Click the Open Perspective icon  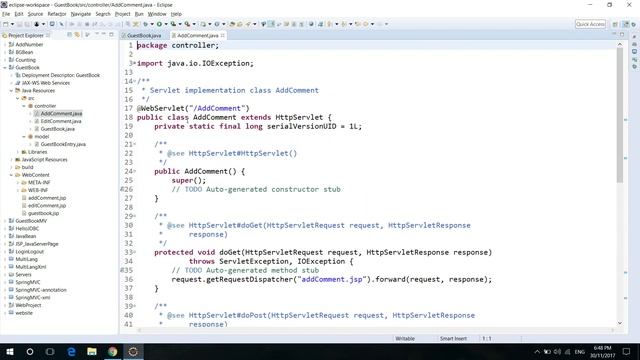615,24
